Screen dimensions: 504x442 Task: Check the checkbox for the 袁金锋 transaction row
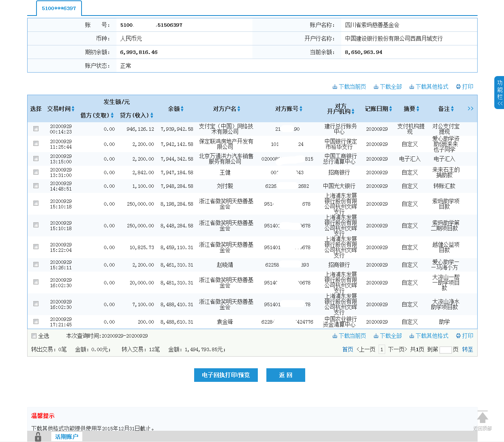36,321
